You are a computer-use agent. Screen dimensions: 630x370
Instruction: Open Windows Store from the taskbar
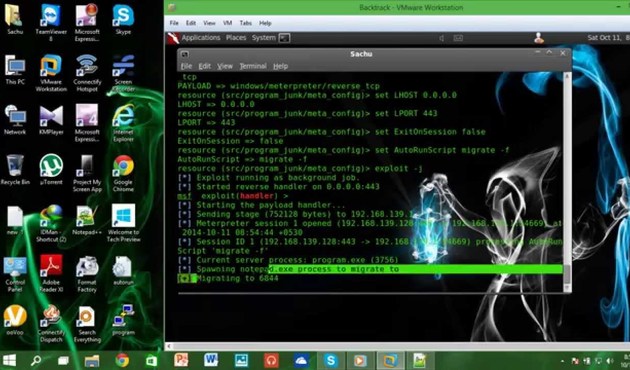(151, 360)
